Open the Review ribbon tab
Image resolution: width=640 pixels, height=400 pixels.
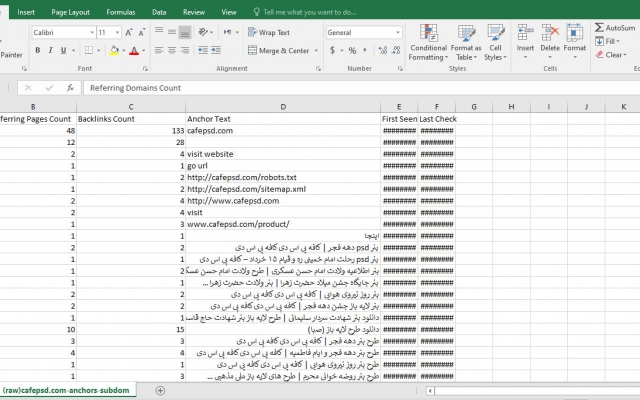[x=194, y=12]
